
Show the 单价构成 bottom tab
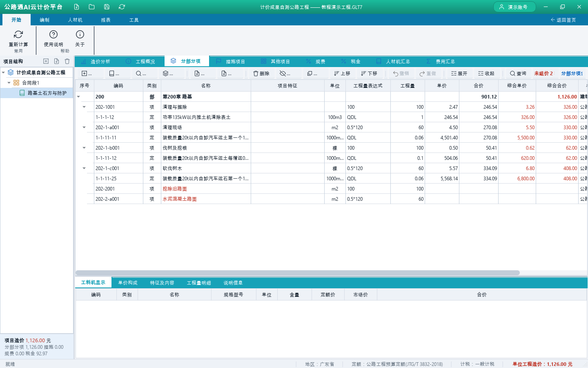coord(128,283)
